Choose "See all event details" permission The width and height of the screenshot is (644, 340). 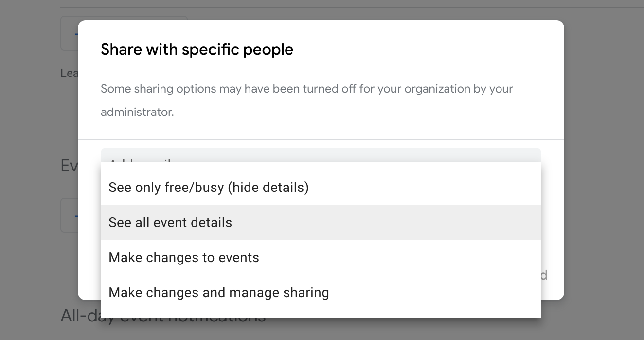pyautogui.click(x=170, y=223)
